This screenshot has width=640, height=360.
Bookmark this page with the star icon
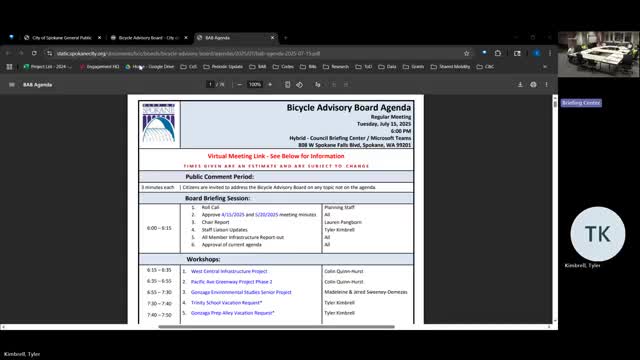click(466, 53)
